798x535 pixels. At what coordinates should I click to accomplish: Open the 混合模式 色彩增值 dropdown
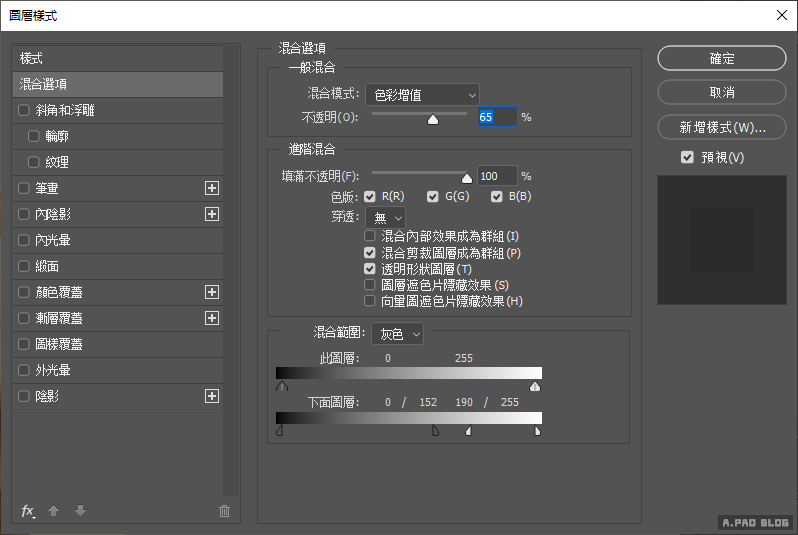(x=422, y=95)
